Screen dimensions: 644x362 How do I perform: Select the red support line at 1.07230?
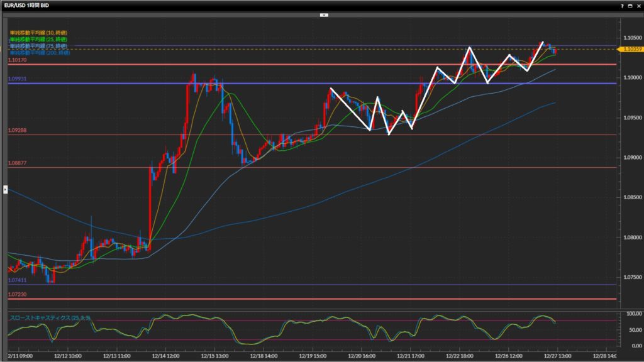314,299
